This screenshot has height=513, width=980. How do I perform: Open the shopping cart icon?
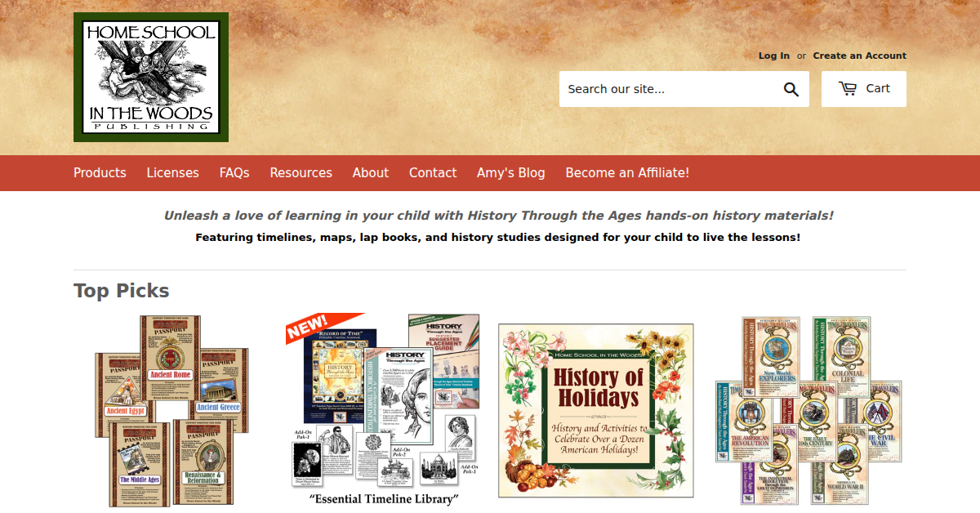pyautogui.click(x=848, y=88)
